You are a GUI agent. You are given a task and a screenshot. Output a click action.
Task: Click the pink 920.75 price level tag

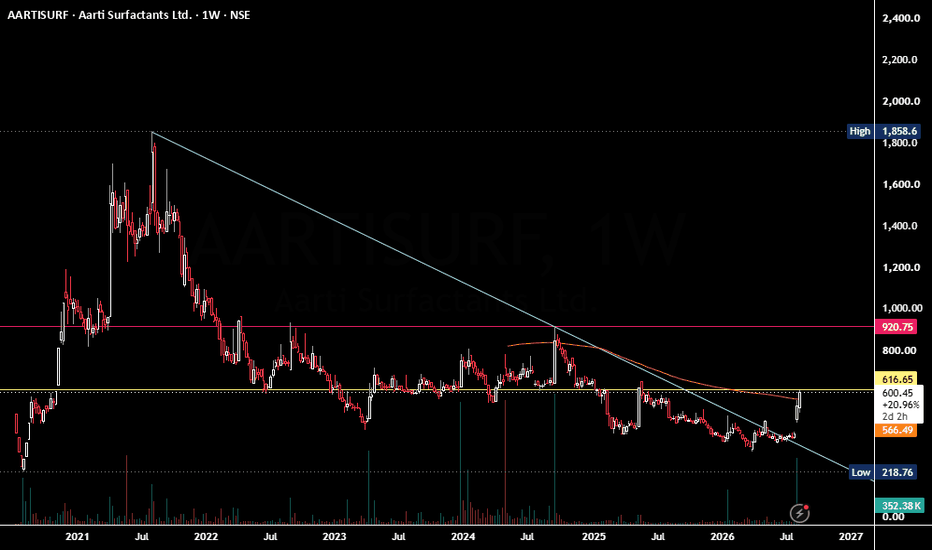[897, 326]
